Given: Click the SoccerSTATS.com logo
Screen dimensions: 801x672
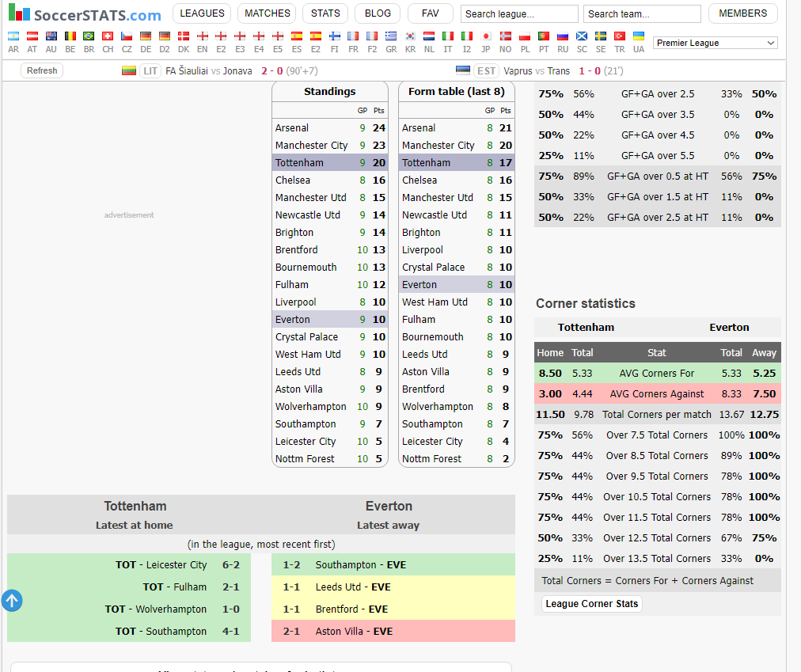Looking at the screenshot, I should coord(85,14).
